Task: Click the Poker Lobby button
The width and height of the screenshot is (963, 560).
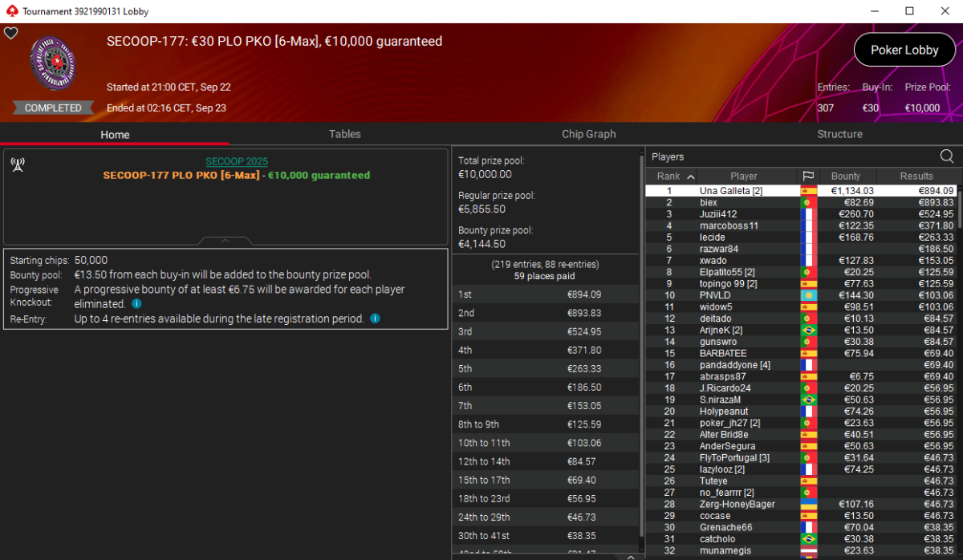Action: (x=904, y=50)
